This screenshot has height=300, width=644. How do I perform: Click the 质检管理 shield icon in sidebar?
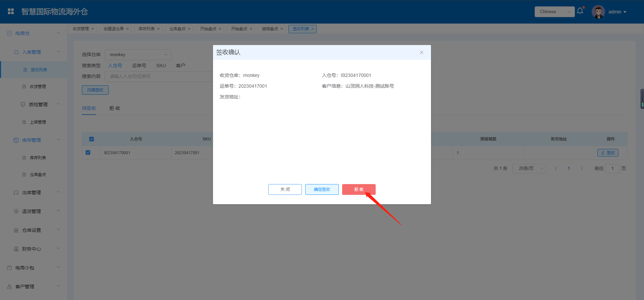click(x=23, y=104)
